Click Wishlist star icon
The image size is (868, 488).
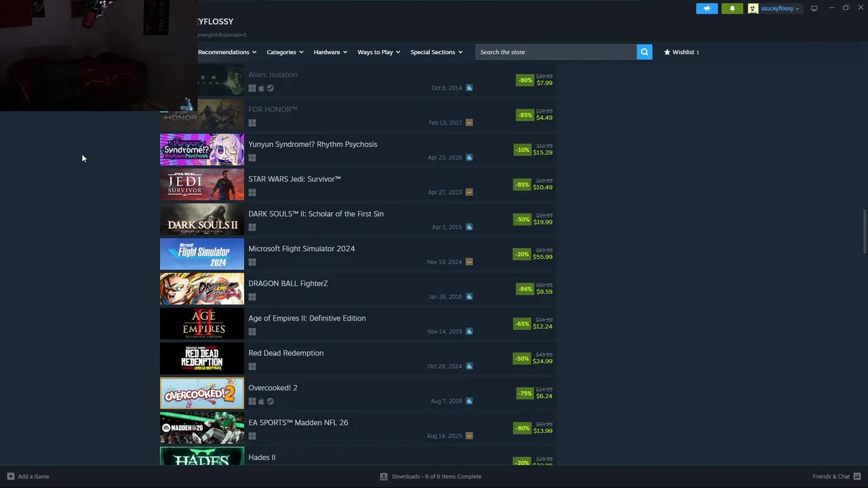coord(667,52)
